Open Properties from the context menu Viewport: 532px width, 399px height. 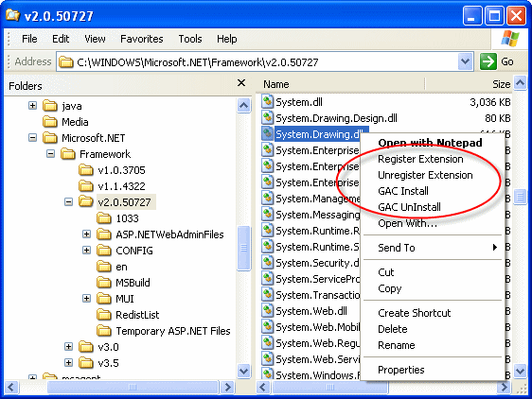433,370
